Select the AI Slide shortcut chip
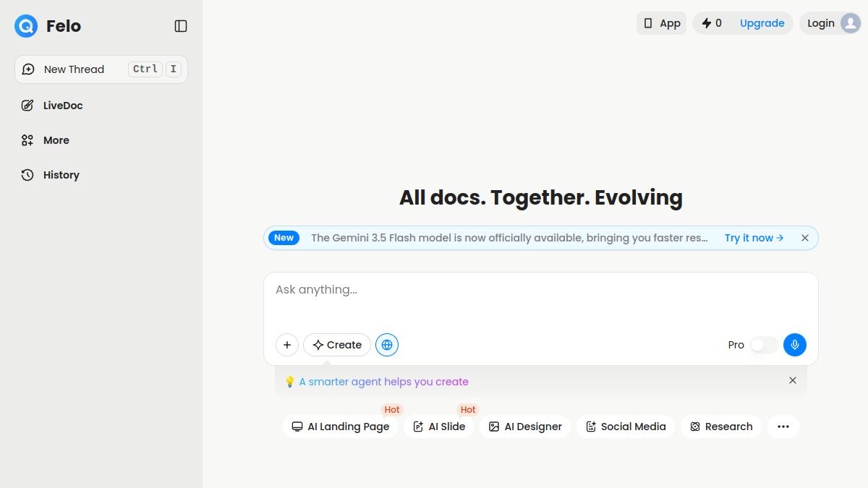868x488 pixels. point(439,427)
